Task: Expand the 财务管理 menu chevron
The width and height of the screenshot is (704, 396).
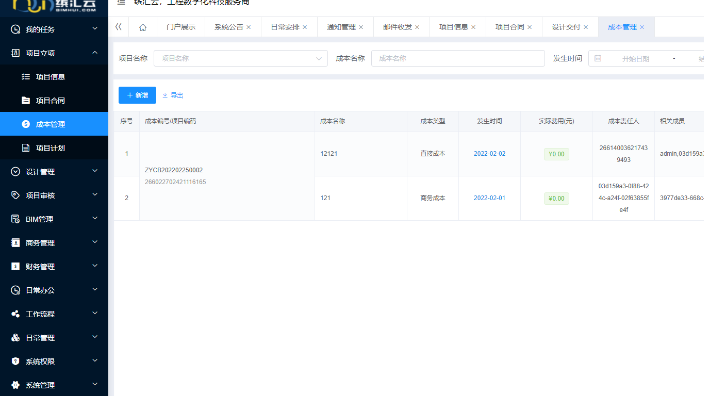Action: coord(95,266)
